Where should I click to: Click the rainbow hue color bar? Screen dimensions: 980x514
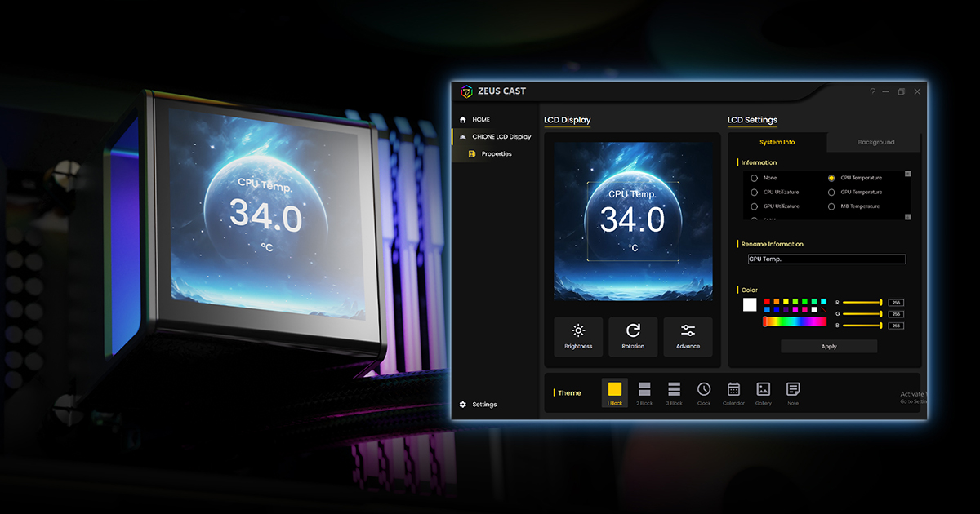coord(795,321)
